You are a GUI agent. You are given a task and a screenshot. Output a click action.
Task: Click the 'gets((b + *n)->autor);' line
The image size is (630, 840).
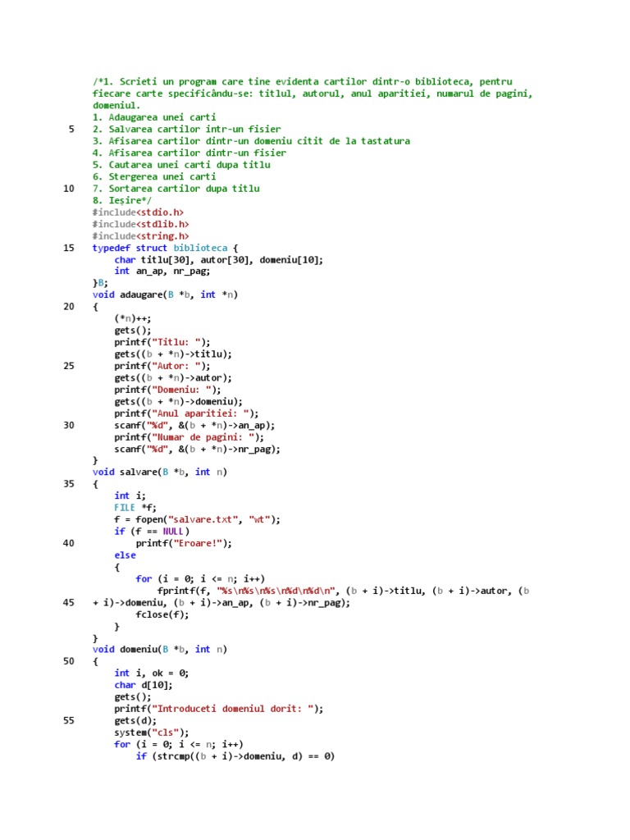click(173, 377)
